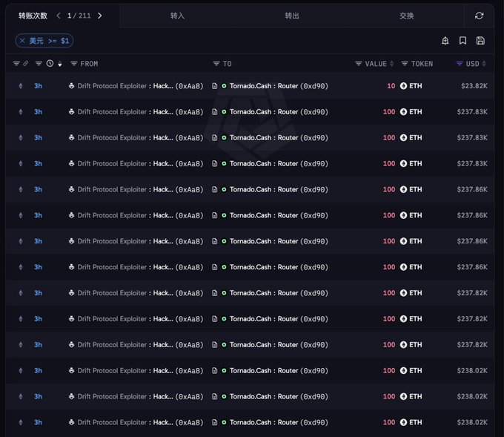Open the filter next to the chain link icon

click(16, 63)
